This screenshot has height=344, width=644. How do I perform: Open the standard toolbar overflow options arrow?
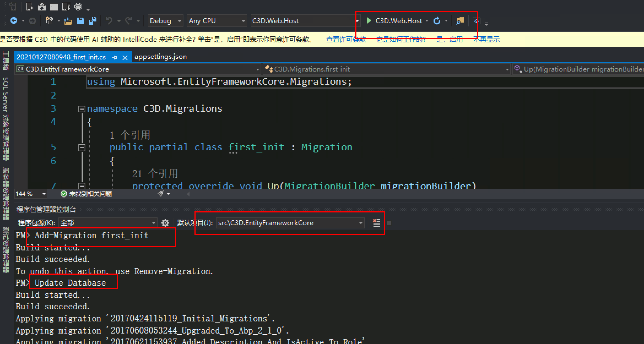(x=486, y=24)
